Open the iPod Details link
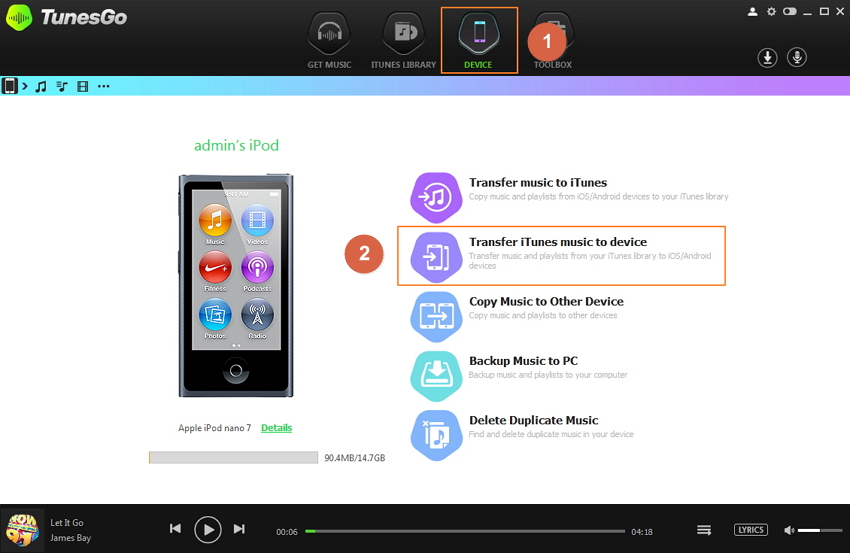The height and width of the screenshot is (553, 850). point(276,428)
